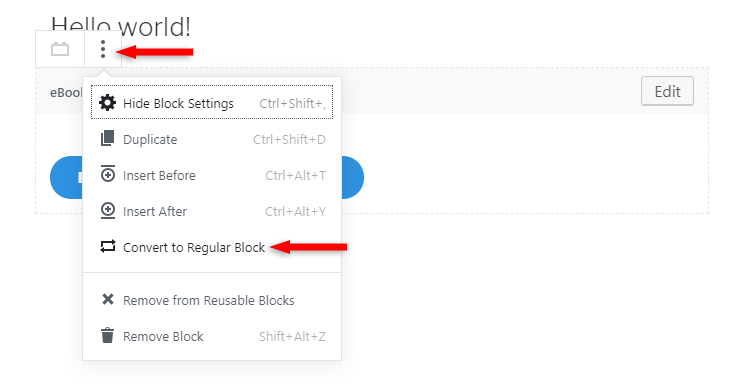Image resolution: width=750 pixels, height=387 pixels.
Task: Click the trash can icon
Action: click(108, 335)
